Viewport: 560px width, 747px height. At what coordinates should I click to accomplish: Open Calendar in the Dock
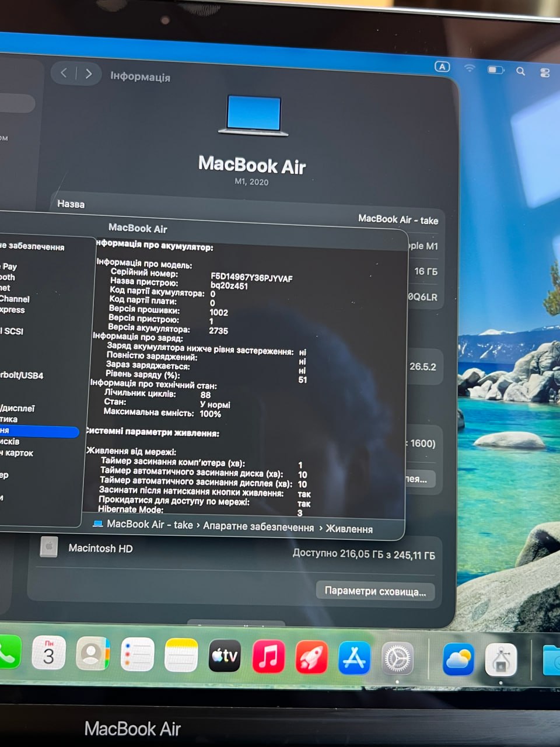click(48, 652)
